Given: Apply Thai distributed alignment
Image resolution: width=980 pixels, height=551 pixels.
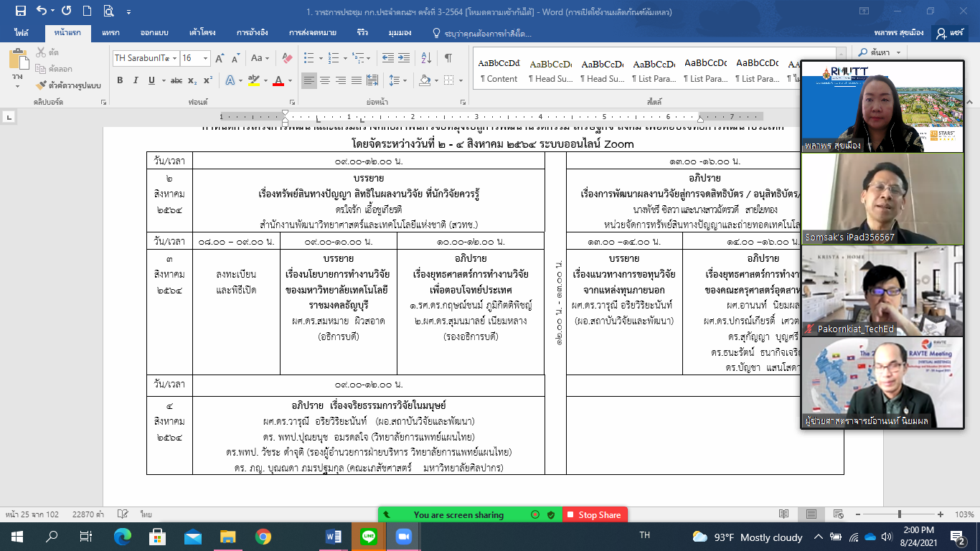Looking at the screenshot, I should click(x=372, y=80).
